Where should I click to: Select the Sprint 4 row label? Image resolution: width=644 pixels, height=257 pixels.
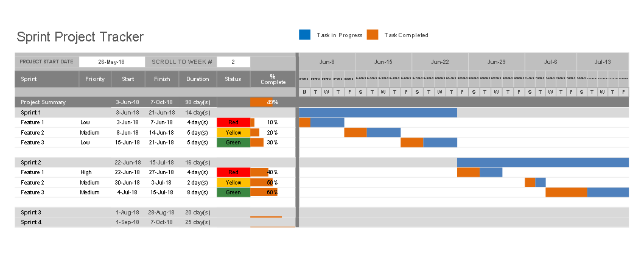click(x=31, y=222)
